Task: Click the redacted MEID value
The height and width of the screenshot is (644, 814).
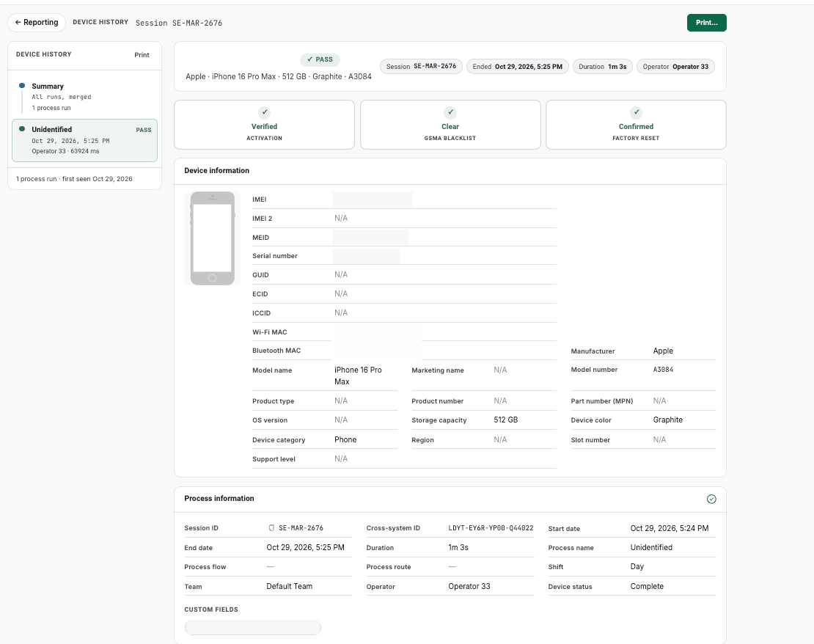Action: pyautogui.click(x=370, y=238)
